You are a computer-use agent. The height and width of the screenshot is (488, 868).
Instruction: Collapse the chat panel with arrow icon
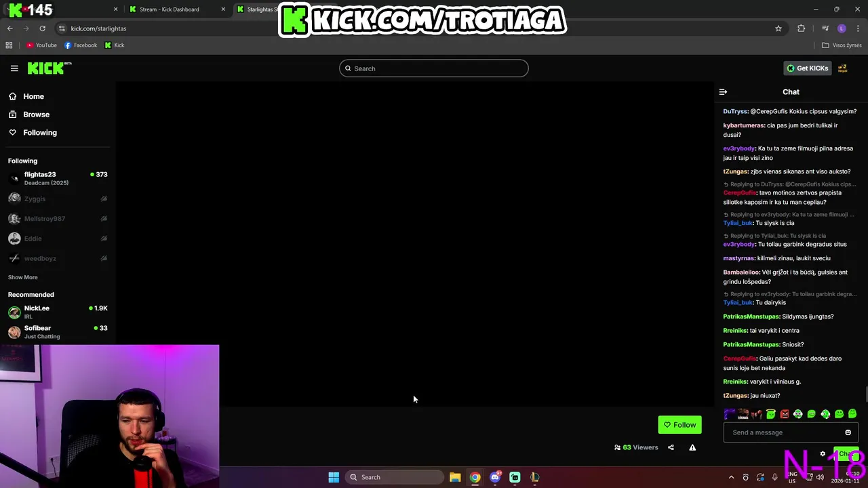pos(723,92)
